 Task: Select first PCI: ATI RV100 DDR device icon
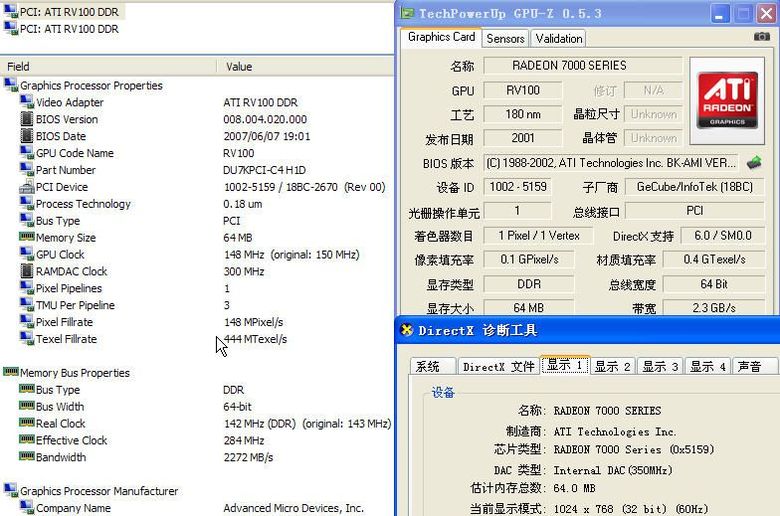(x=10, y=11)
